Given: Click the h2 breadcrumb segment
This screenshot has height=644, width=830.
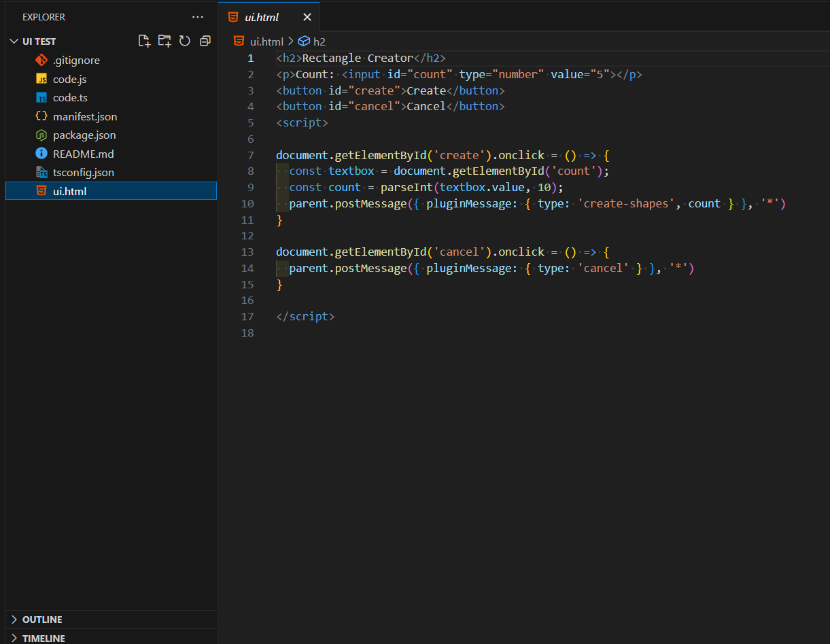Looking at the screenshot, I should [x=319, y=41].
